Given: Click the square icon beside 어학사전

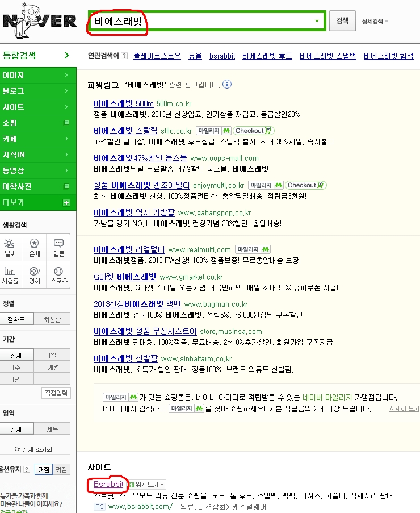Looking at the screenshot, I should pos(66,186).
